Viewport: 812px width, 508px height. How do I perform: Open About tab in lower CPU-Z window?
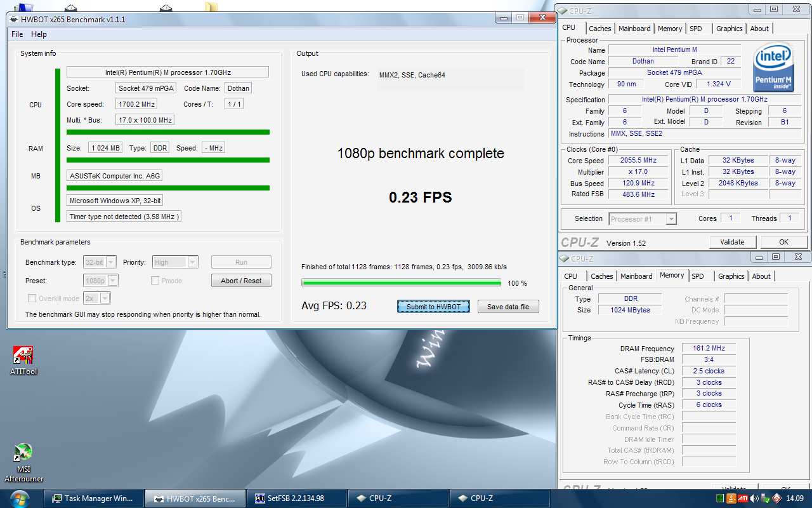click(x=761, y=276)
